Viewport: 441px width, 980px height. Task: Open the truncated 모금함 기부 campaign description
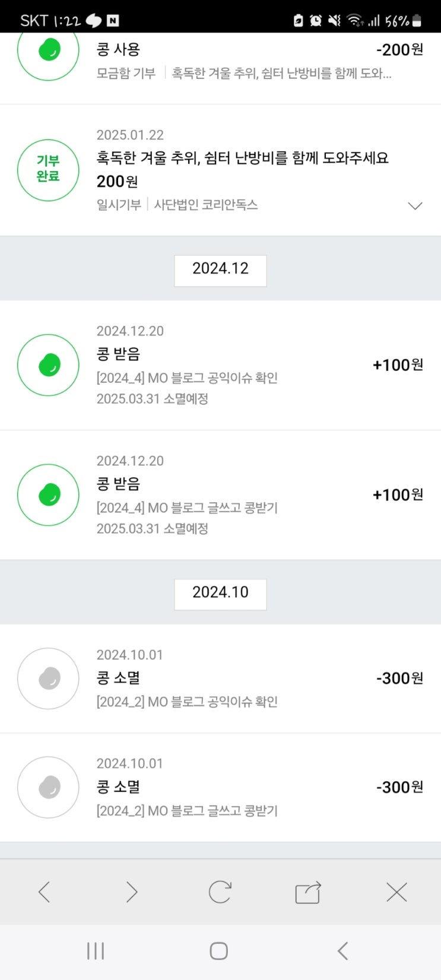281,74
